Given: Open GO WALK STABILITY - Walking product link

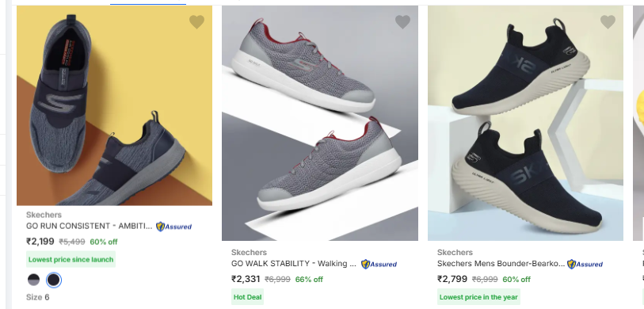Looking at the screenshot, I should click(294, 263).
